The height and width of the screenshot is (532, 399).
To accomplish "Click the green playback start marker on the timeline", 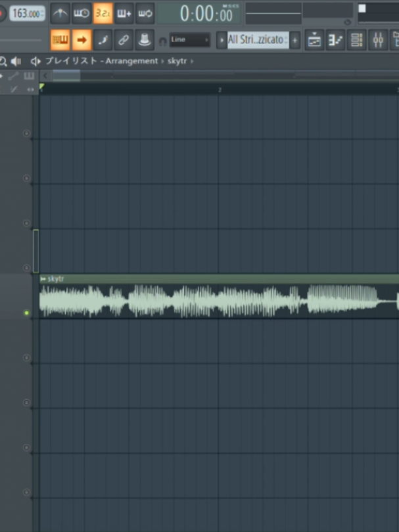I will [x=42, y=87].
